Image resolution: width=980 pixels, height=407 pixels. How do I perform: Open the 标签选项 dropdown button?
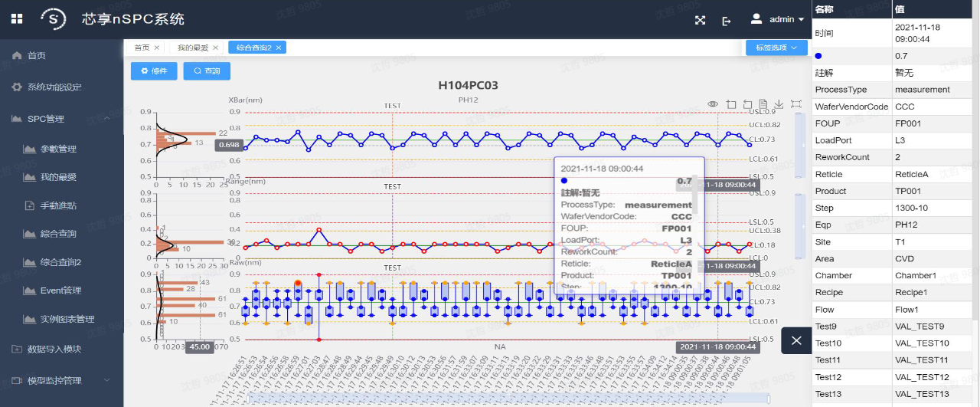pos(776,48)
